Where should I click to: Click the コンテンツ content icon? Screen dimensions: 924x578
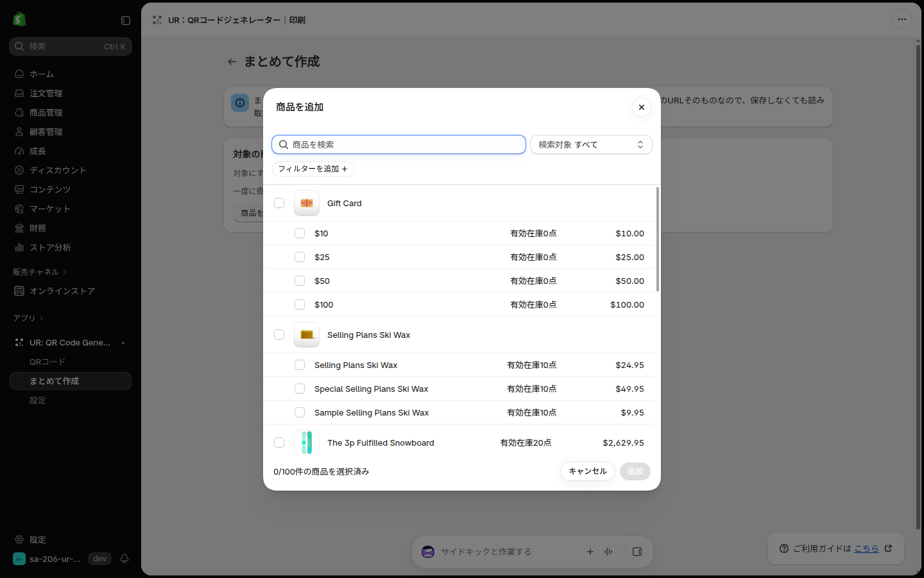tap(19, 189)
